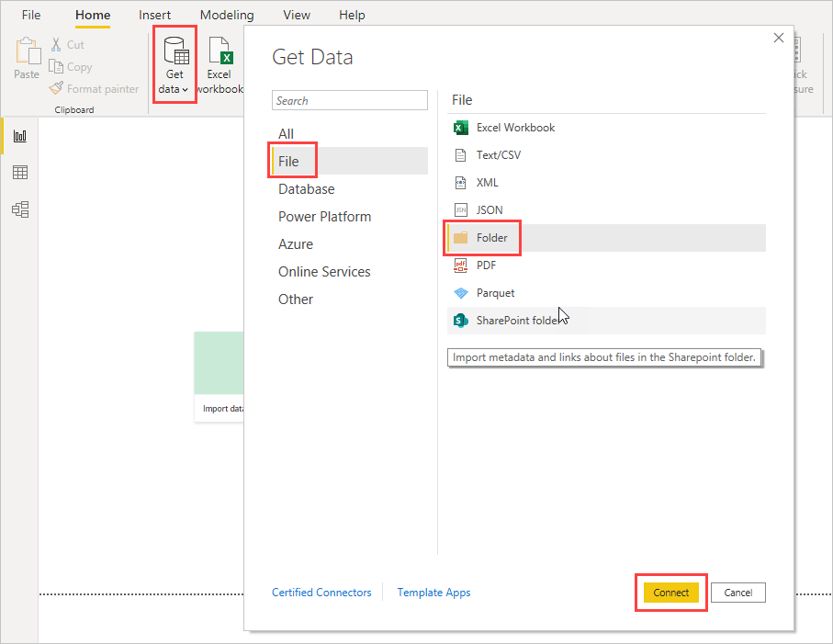This screenshot has width=833, height=644.
Task: Open the Model view sidebar icon
Action: [19, 209]
